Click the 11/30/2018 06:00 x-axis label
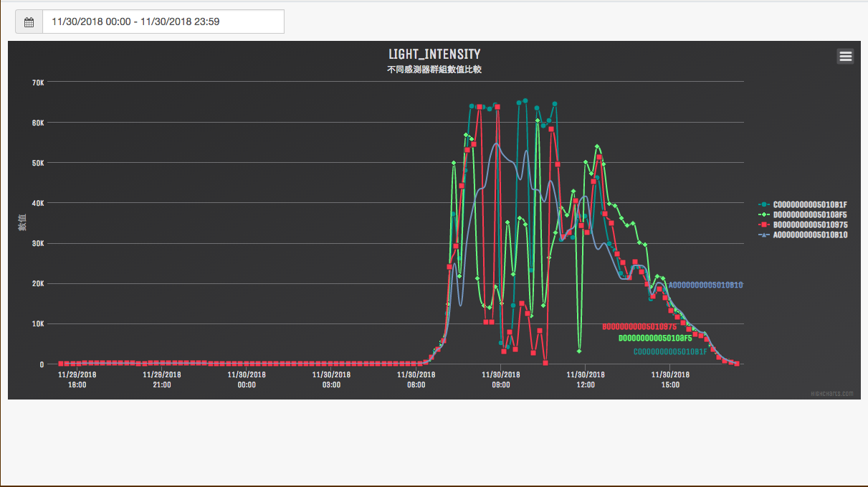 pos(416,379)
